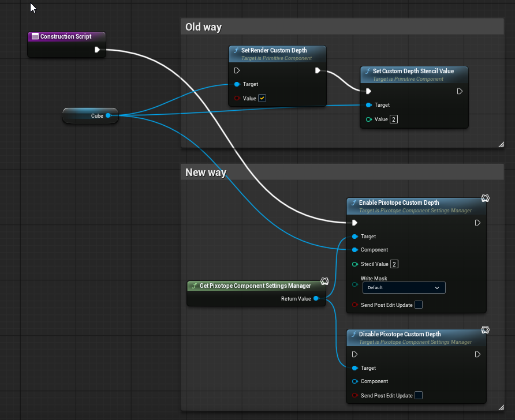This screenshot has height=420, width=515.
Task: Click Return Value pin on Get Pixotope Component Settings Manager
Action: click(316, 299)
